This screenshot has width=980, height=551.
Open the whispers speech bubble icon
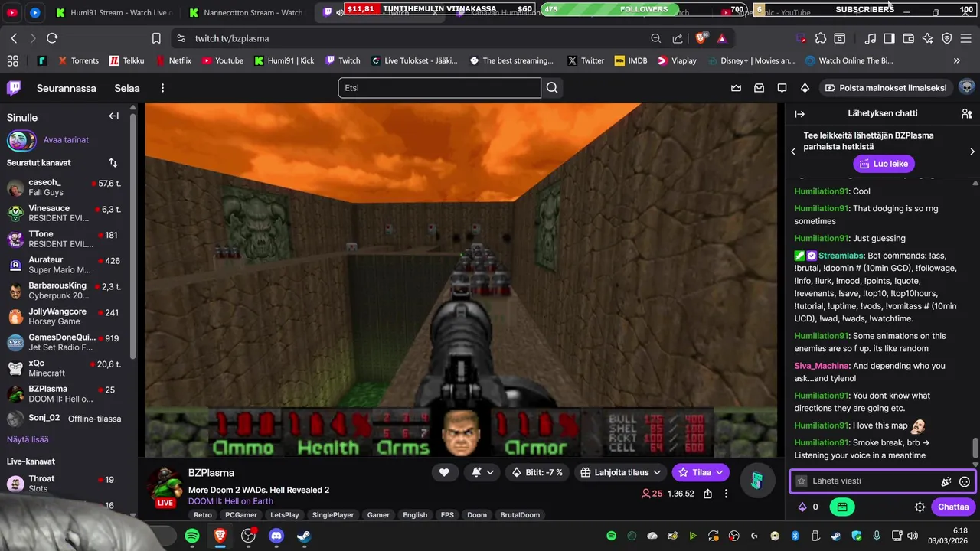click(782, 88)
